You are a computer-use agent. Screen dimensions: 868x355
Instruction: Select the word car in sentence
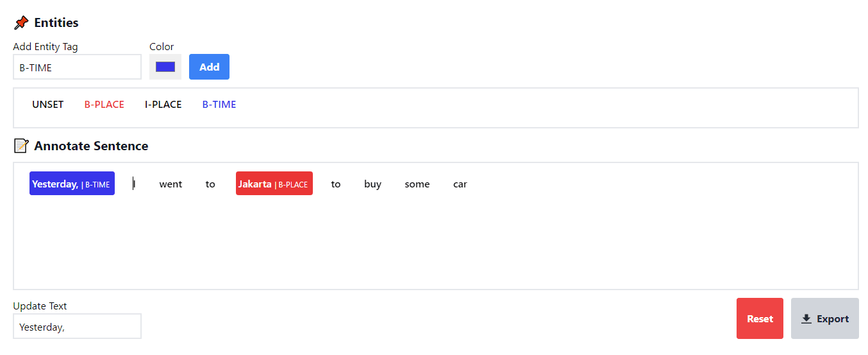tap(460, 184)
